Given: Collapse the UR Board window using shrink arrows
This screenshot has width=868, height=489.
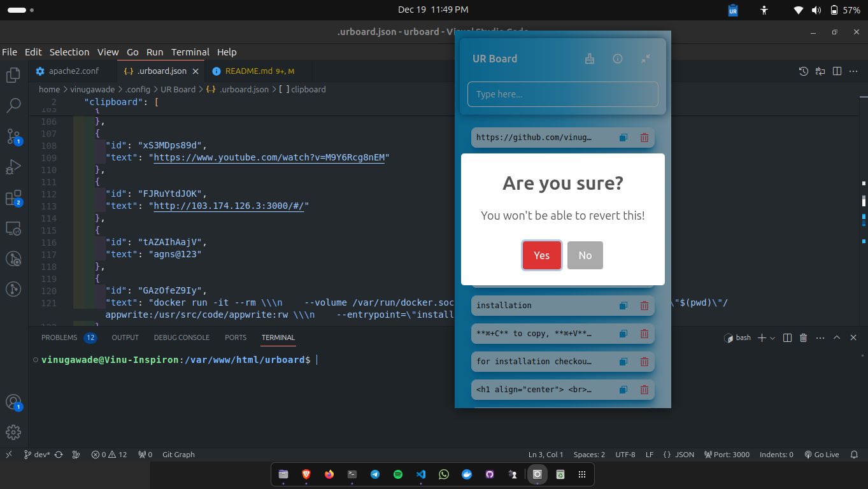Looking at the screenshot, I should tap(645, 58).
